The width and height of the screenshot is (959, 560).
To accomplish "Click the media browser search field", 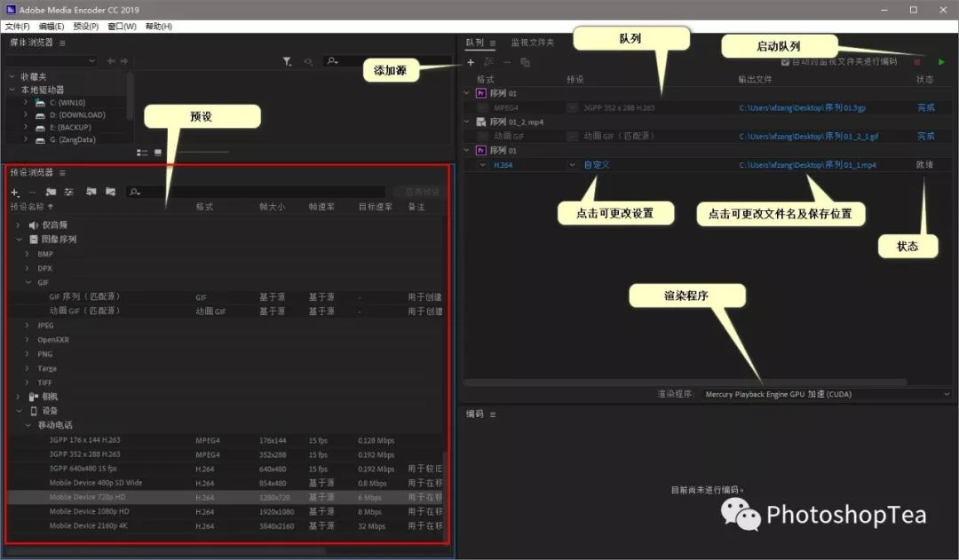I will (x=388, y=61).
